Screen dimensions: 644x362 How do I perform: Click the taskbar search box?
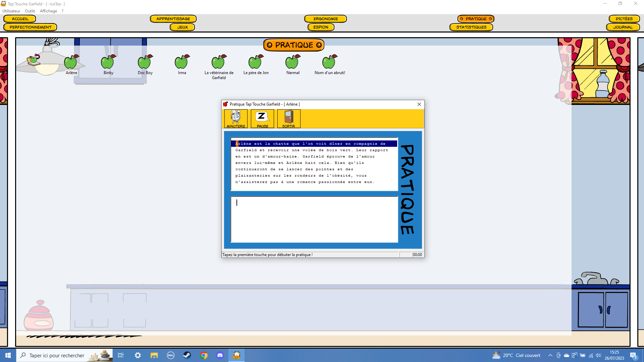64,355
